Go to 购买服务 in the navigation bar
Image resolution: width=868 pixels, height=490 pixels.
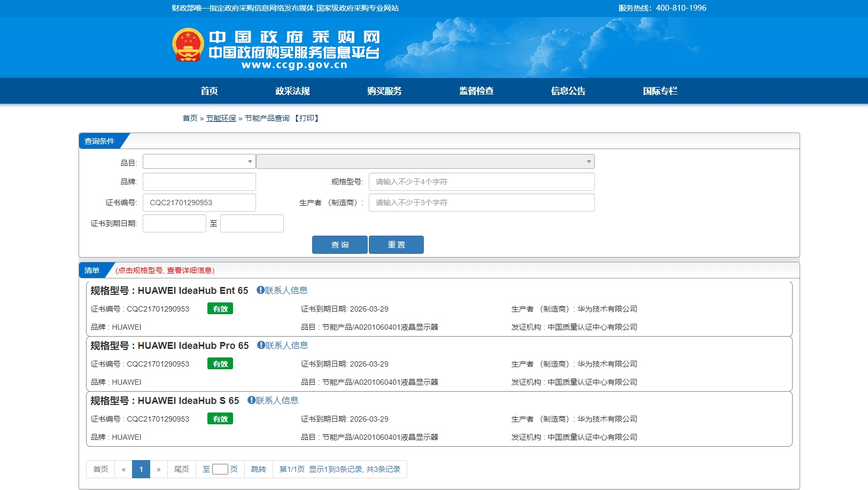(384, 91)
